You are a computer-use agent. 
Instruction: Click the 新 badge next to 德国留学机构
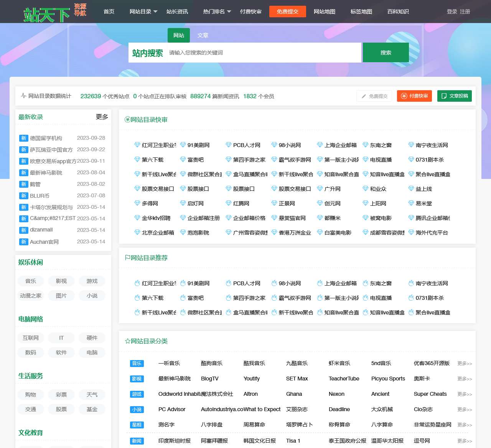pos(24,138)
